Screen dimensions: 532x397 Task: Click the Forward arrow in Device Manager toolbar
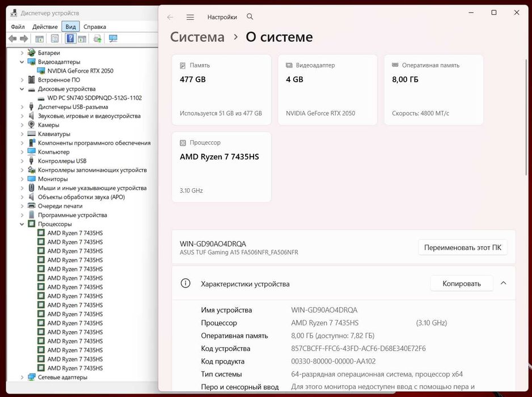click(24, 39)
